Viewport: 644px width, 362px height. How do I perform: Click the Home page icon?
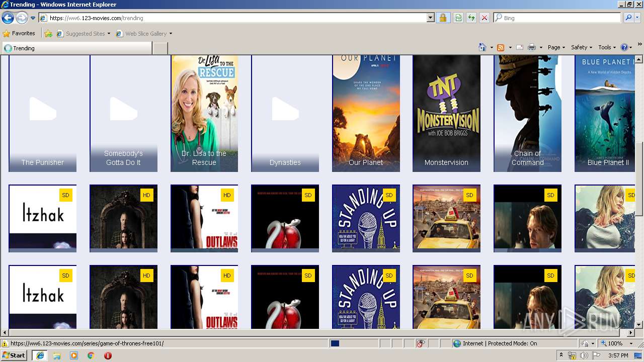click(x=482, y=47)
